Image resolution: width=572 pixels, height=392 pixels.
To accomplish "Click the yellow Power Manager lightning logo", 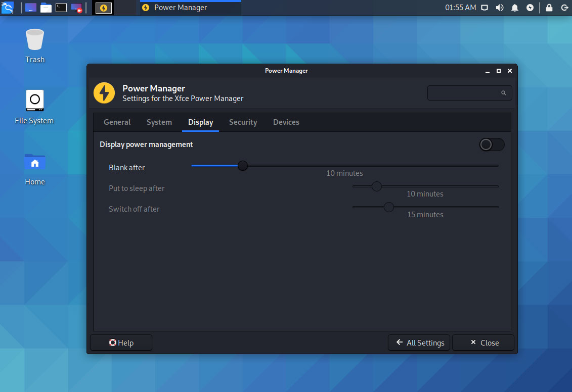I will [x=104, y=93].
